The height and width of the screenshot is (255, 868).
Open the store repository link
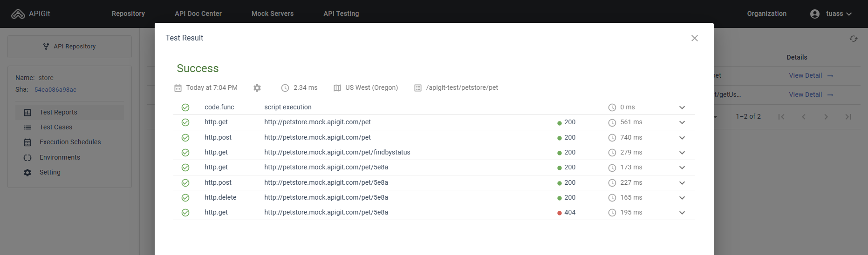pyautogui.click(x=46, y=78)
